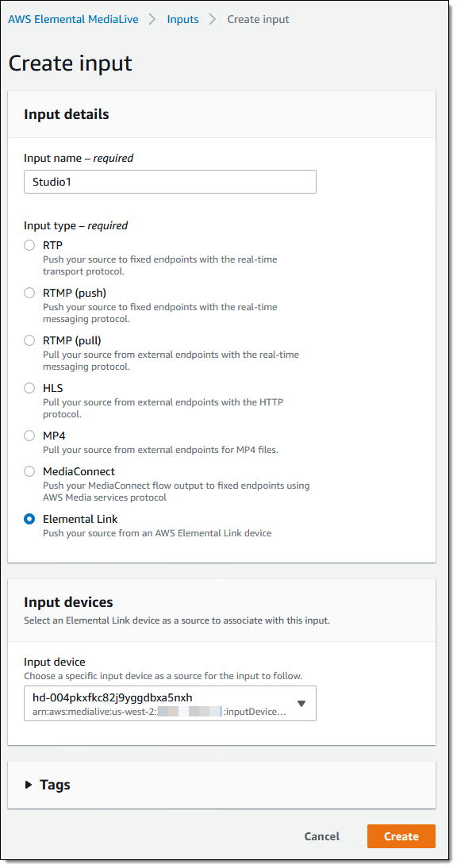Open the Input device dropdown arrow
The height and width of the screenshot is (868, 457).
tap(301, 704)
